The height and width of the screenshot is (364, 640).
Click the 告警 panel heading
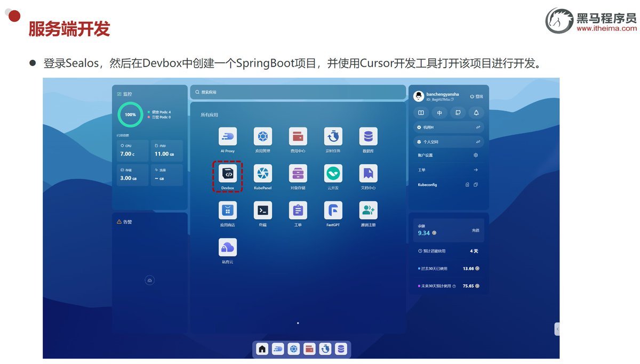click(x=127, y=222)
